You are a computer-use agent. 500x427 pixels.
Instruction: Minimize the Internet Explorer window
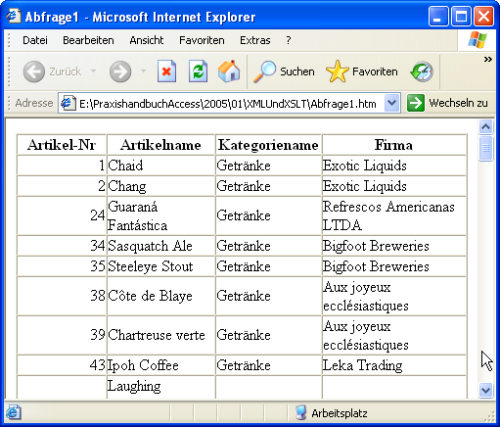[438, 16]
